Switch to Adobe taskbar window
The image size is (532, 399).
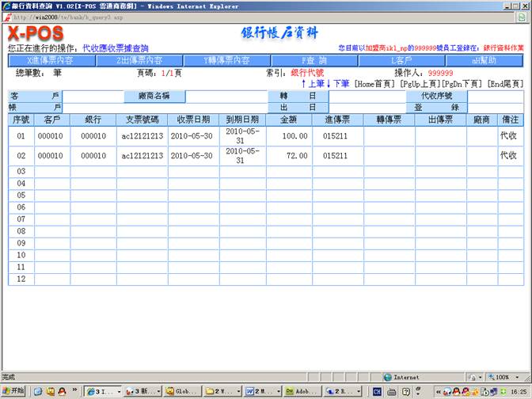coord(300,391)
